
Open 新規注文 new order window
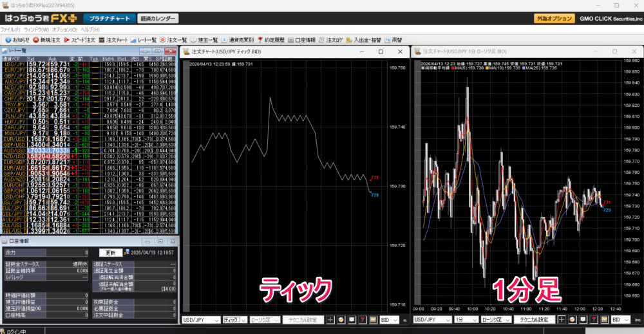tap(46, 40)
